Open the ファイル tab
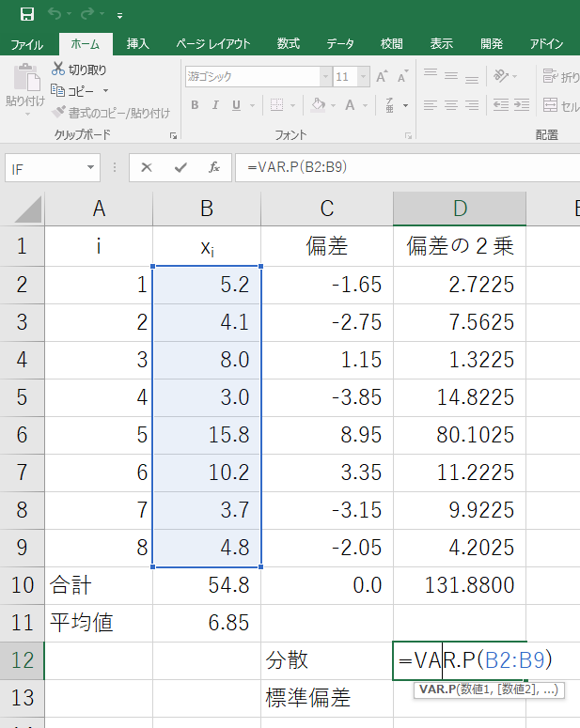 click(27, 44)
